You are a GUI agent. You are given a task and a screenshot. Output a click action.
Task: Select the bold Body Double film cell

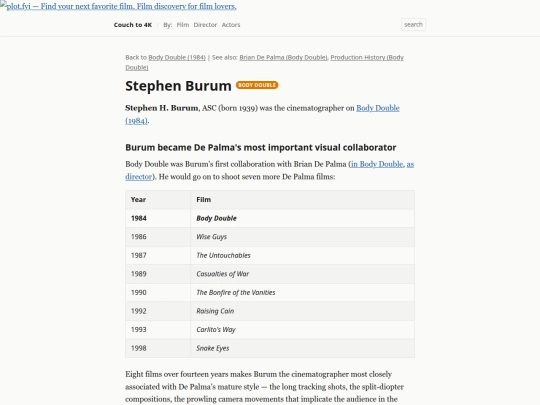point(303,218)
